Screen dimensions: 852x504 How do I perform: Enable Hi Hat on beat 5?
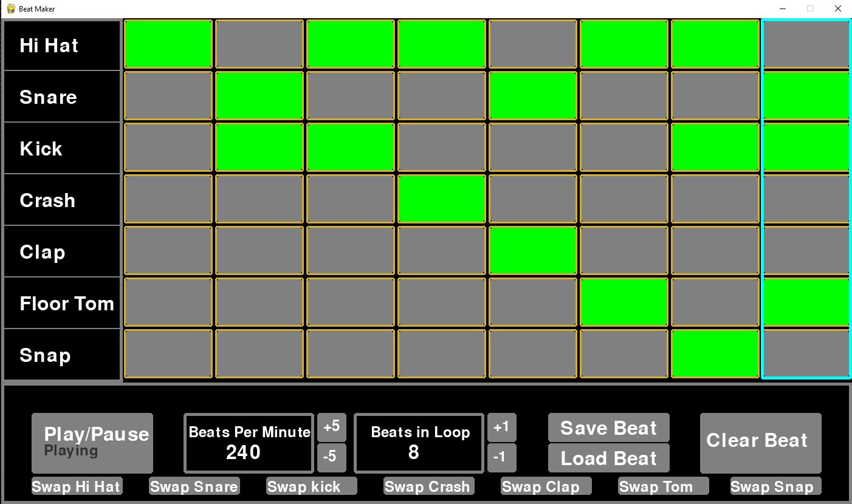click(x=533, y=44)
